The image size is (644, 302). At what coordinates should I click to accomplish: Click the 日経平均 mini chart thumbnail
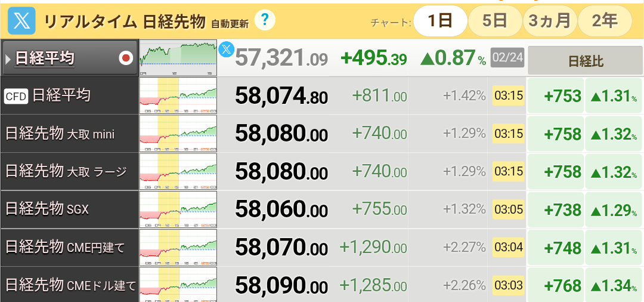pyautogui.click(x=178, y=58)
